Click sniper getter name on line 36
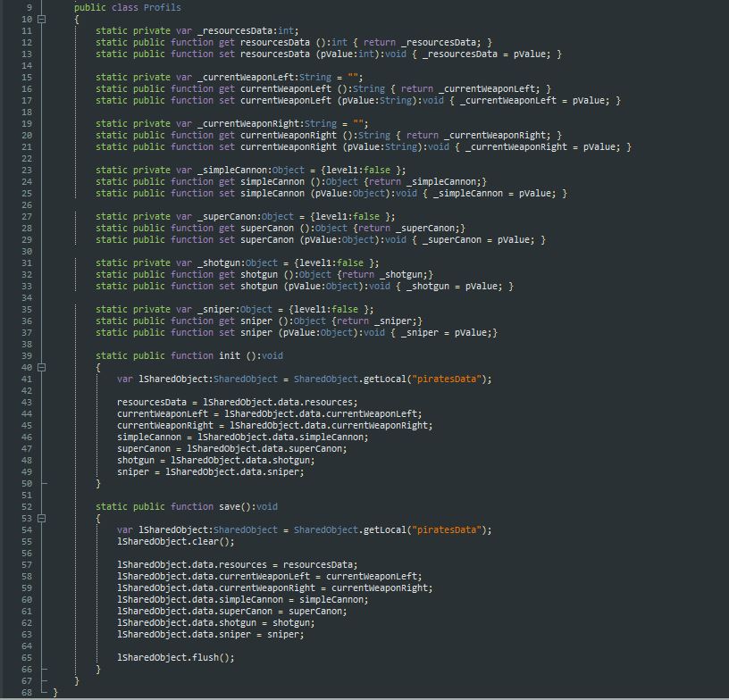Screen dimensions: 729x700 (256, 321)
